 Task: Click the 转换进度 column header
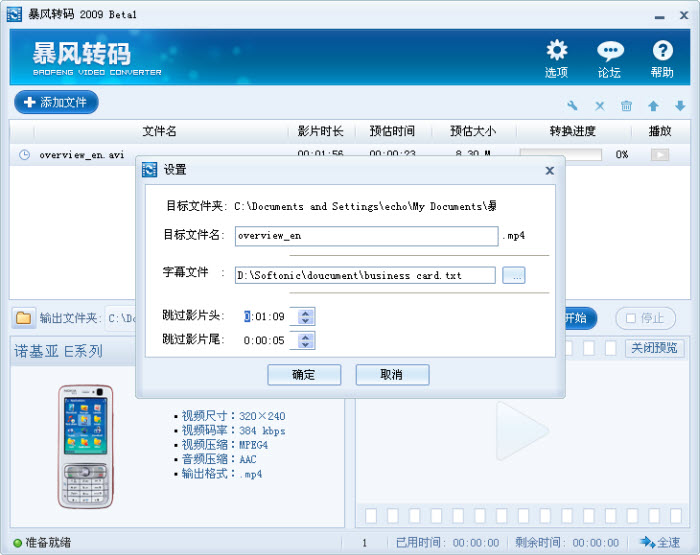click(x=573, y=131)
